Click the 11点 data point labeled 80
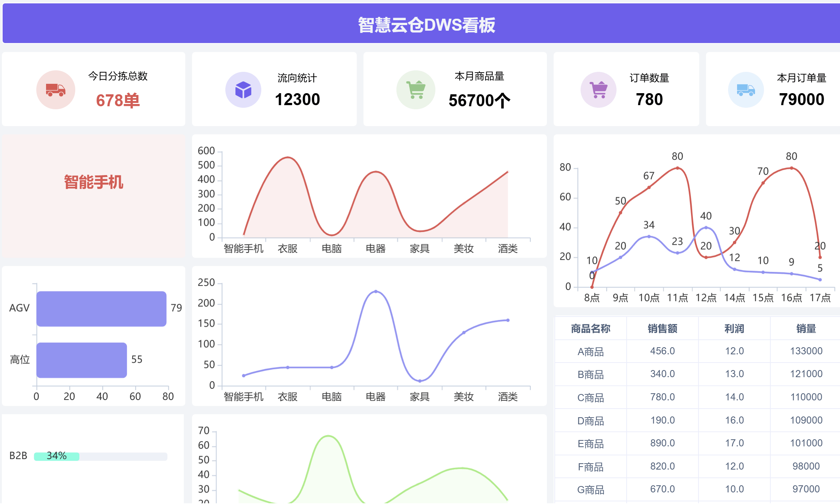The image size is (840, 504). tap(677, 168)
